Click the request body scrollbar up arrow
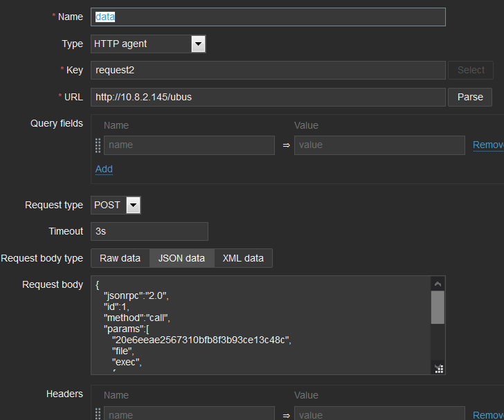The image size is (504, 420). 438,284
